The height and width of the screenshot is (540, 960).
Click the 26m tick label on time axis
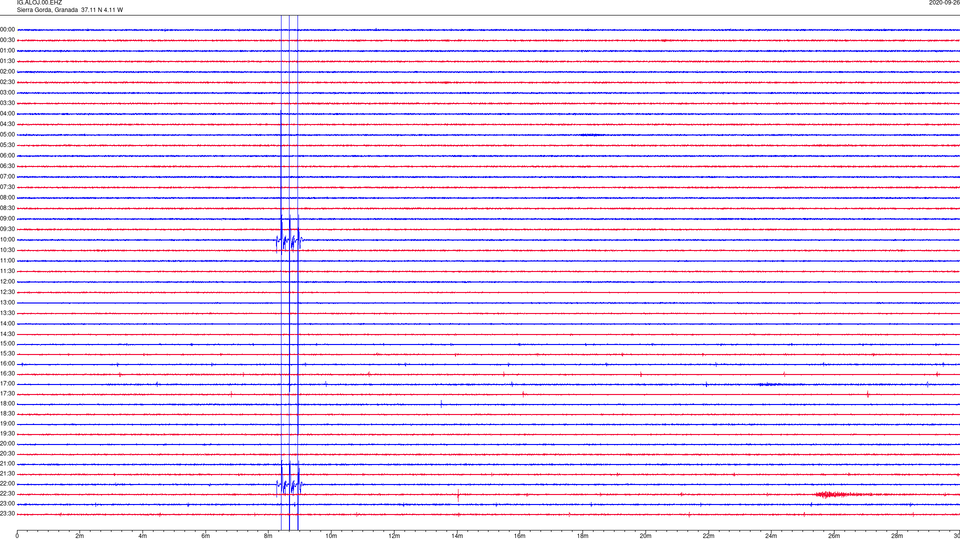[x=834, y=536]
